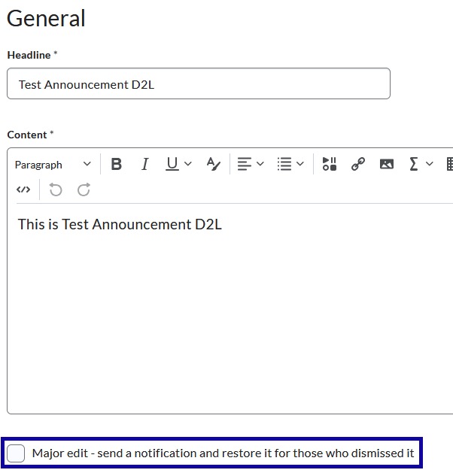Screen dimensions: 453x476
Task: Insert an image into content
Action: coord(387,164)
